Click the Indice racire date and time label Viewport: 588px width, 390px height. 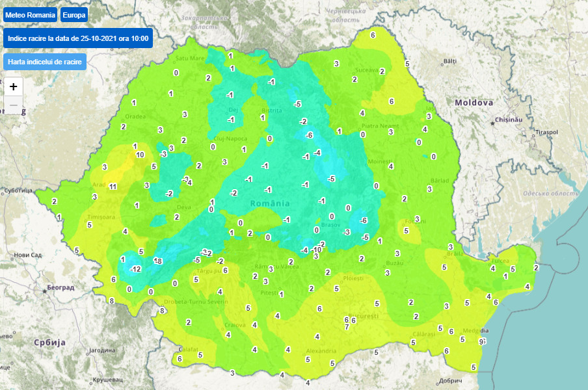(77, 38)
